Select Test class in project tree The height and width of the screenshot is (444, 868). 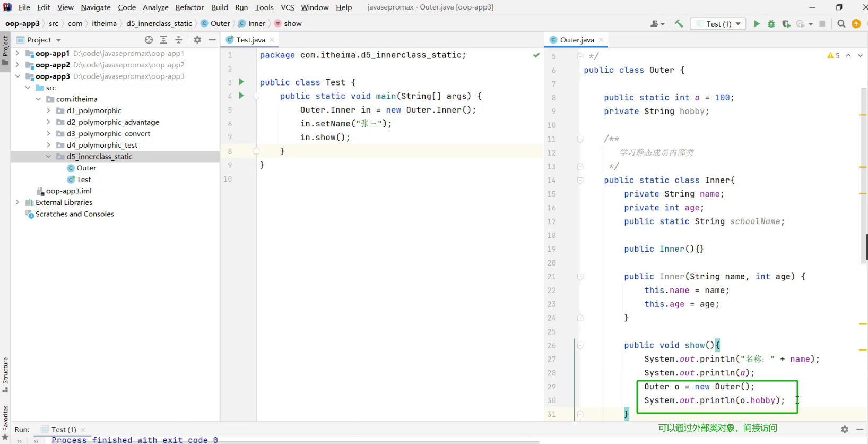pyautogui.click(x=84, y=180)
